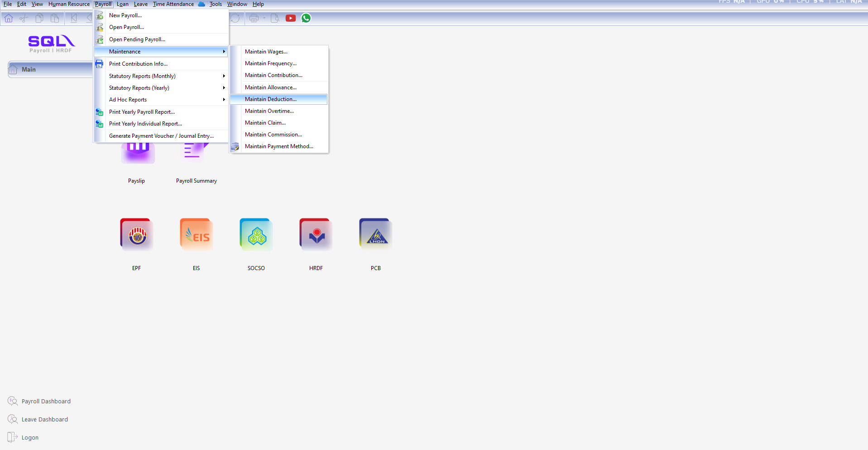Screen dimensions: 868x450
Task: Click the Home icon in toolbar
Action: pyautogui.click(x=9, y=18)
